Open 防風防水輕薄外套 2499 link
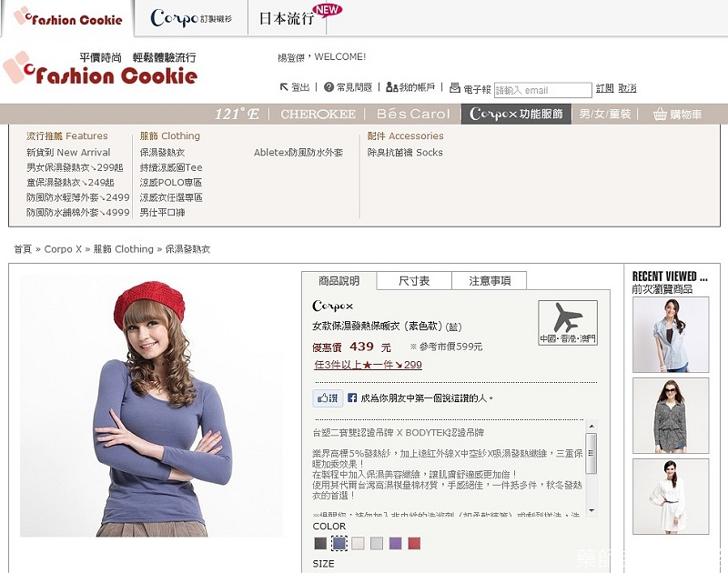The height and width of the screenshot is (573, 728). pyautogui.click(x=77, y=197)
